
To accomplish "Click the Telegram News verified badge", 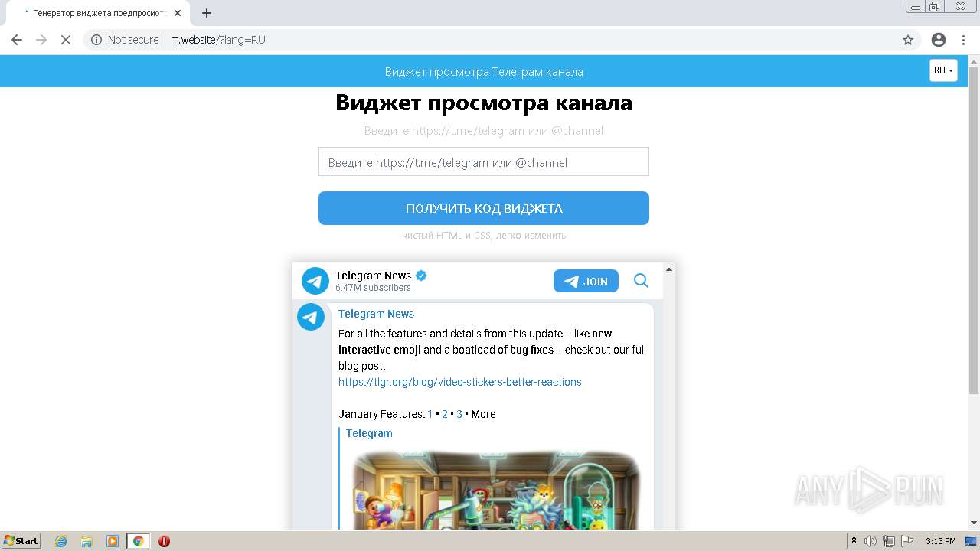I will 421,275.
